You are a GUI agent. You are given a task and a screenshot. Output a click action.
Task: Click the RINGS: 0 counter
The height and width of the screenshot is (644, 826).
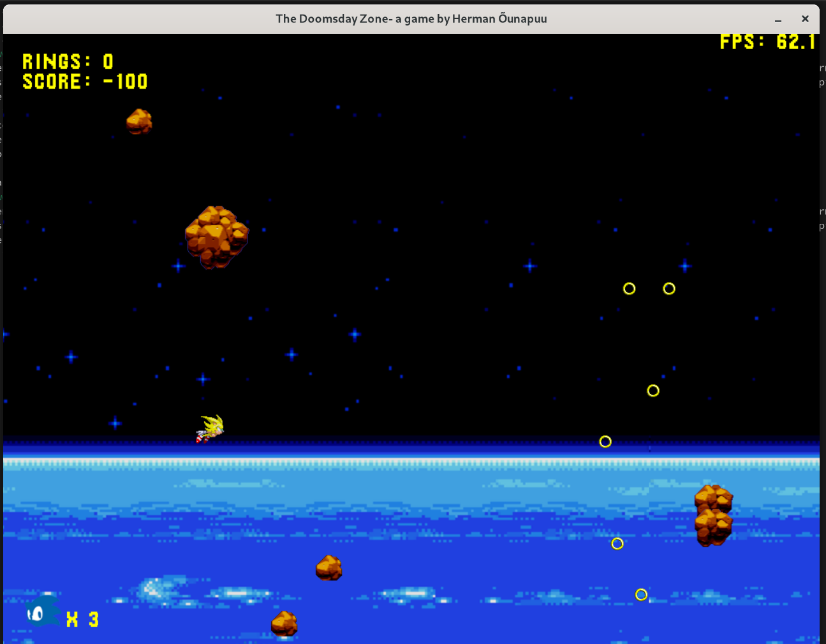68,62
